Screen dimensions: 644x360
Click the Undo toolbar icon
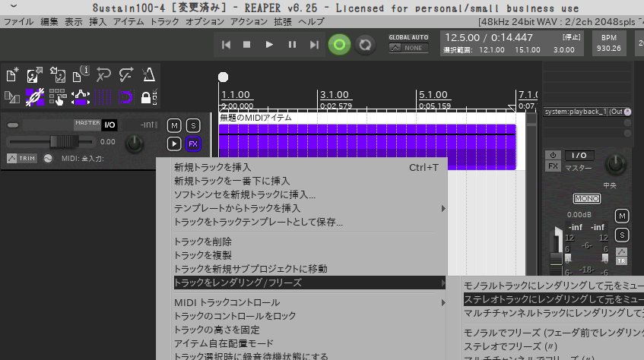tap(103, 75)
